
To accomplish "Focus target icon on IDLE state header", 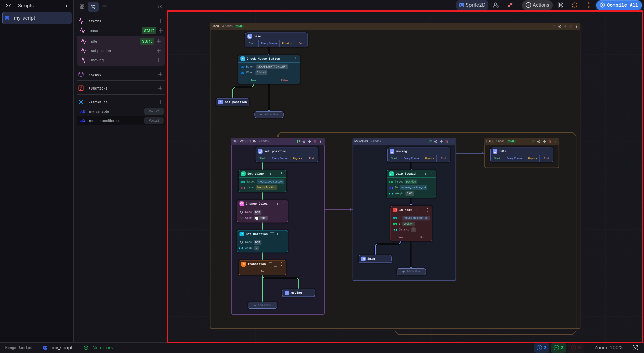I will [x=539, y=141].
